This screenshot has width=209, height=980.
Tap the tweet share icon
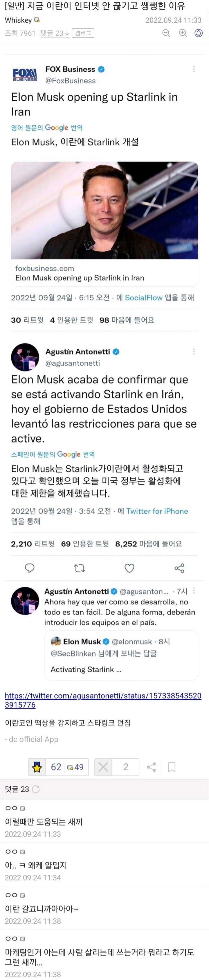(179, 568)
